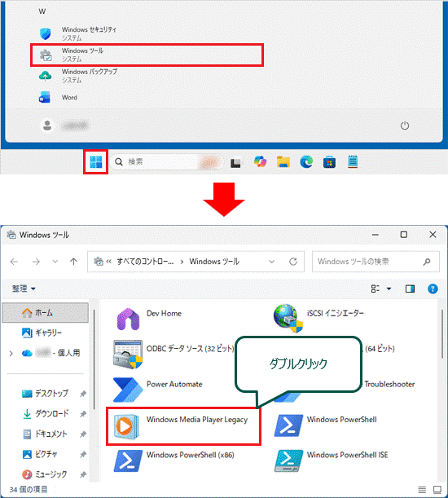Image resolution: width=448 pixels, height=498 pixels.
Task: Open ピクチャ in quick access
Action: pyautogui.click(x=40, y=454)
